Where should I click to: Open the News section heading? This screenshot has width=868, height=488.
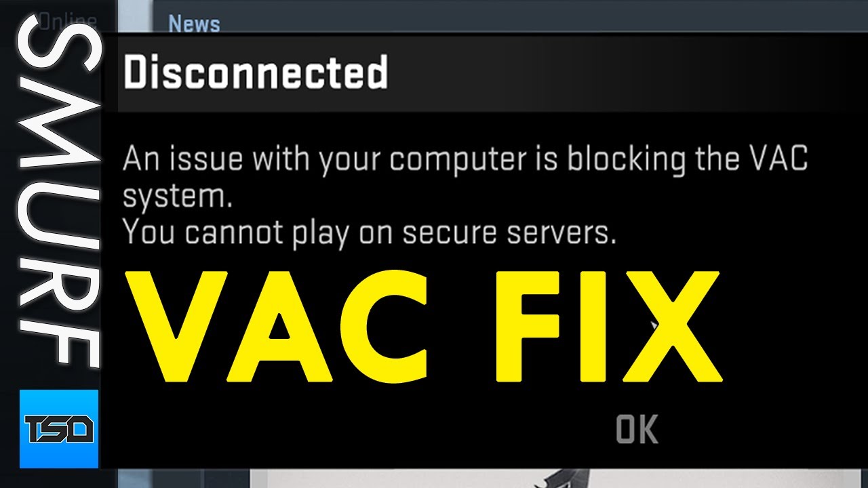click(x=194, y=24)
